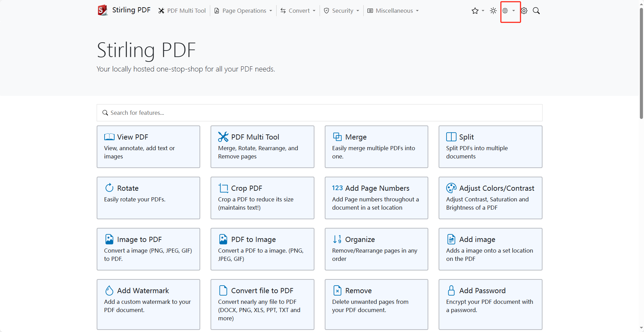
Task: Expand the Convert dropdown menu
Action: click(298, 11)
